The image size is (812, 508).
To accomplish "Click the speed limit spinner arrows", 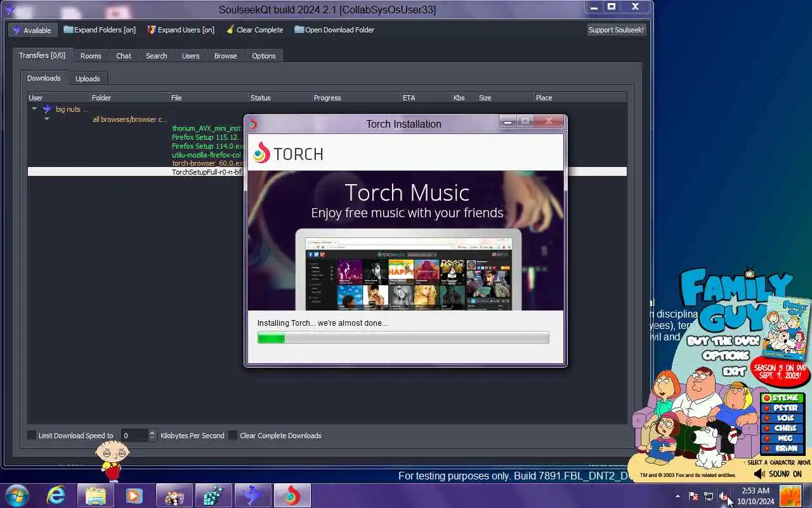I will tap(152, 436).
